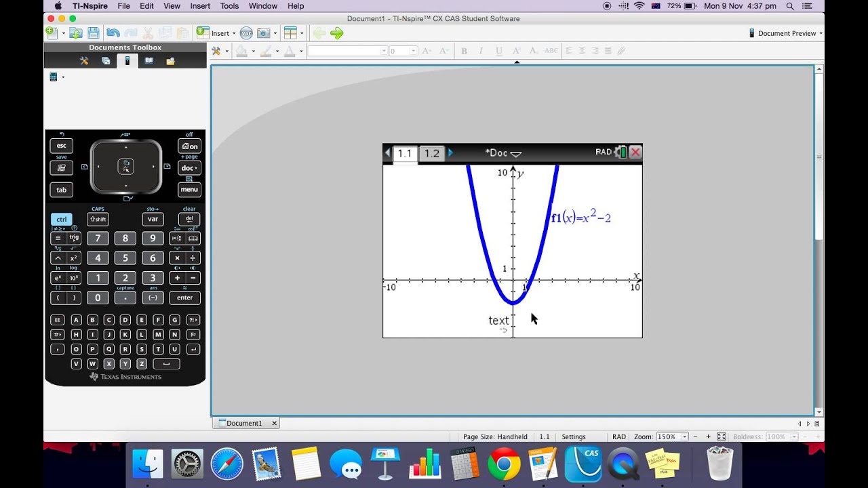The height and width of the screenshot is (488, 868).
Task: Click the Variables (var) toolbar icon
Action: (x=246, y=33)
